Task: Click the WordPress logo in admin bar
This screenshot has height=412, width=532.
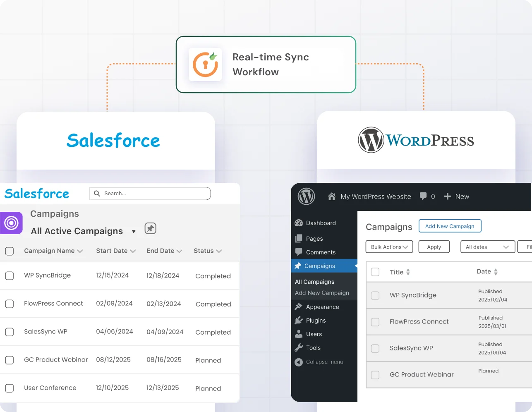Action: 306,196
